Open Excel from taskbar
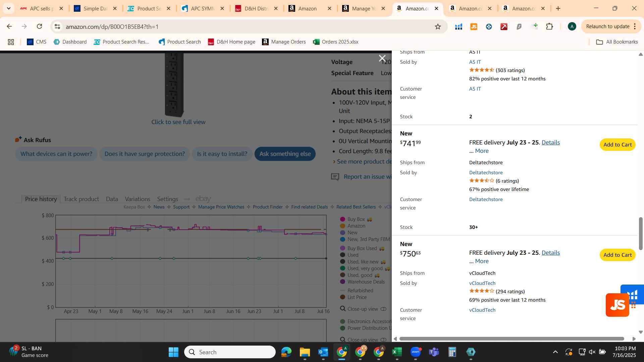Viewport: 644px width, 362px height. coord(397,352)
